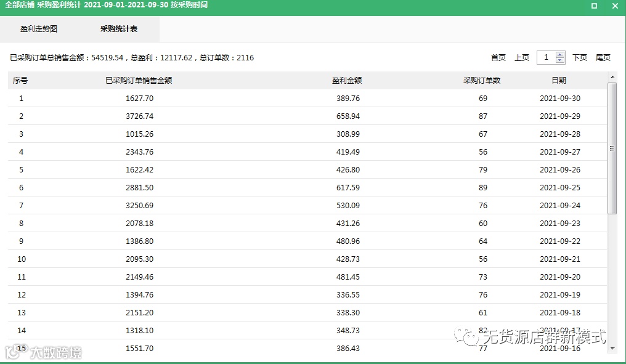Select the date 2021-09-26

pos(560,169)
